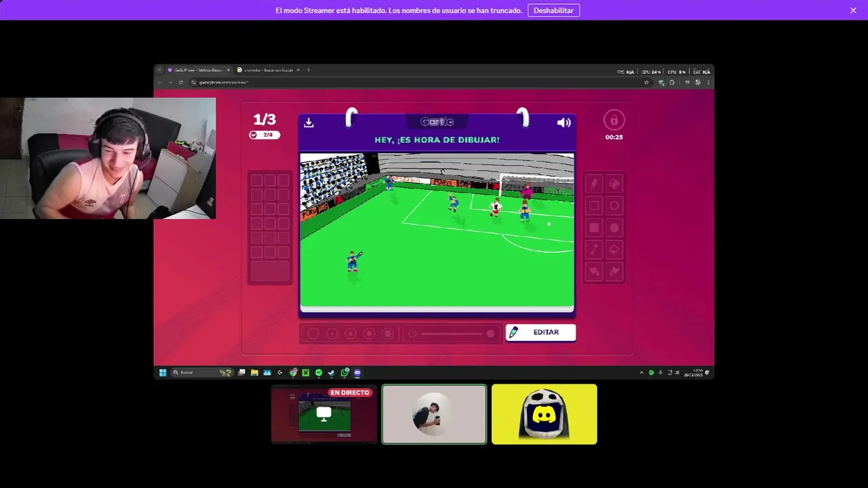
Task: Close the Buscar con Google tab
Action: click(298, 70)
